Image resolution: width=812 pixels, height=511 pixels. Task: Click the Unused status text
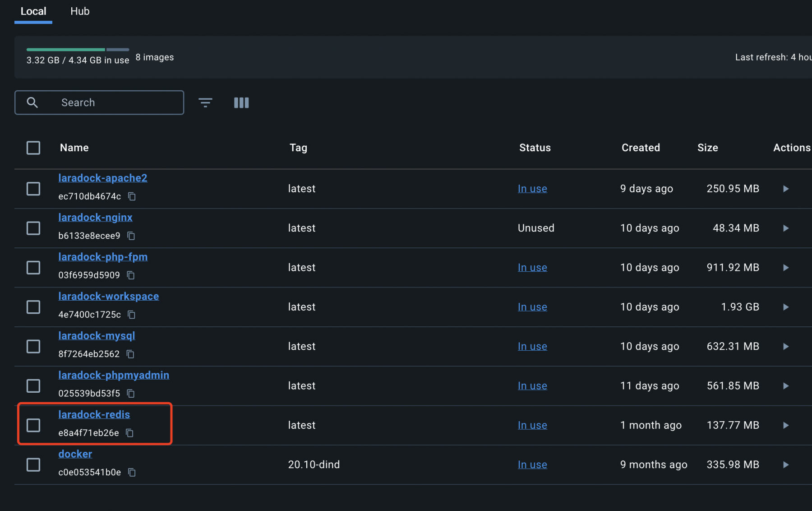point(536,228)
